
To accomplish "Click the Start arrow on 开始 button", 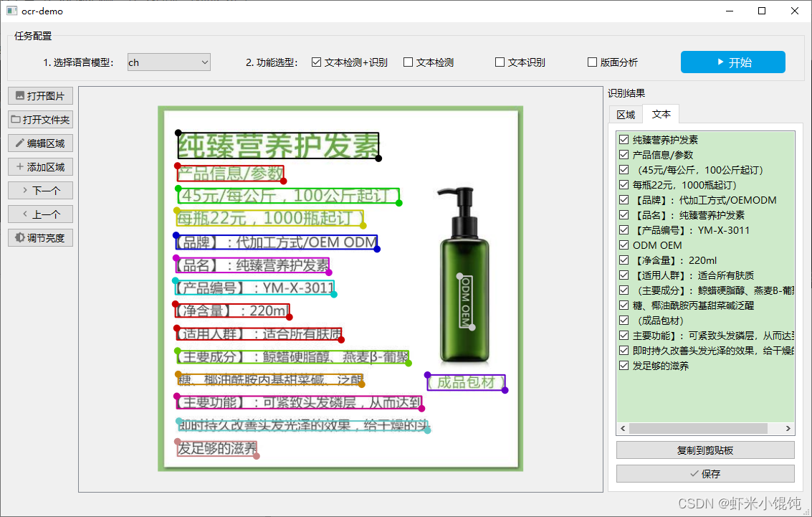I will [x=732, y=62].
